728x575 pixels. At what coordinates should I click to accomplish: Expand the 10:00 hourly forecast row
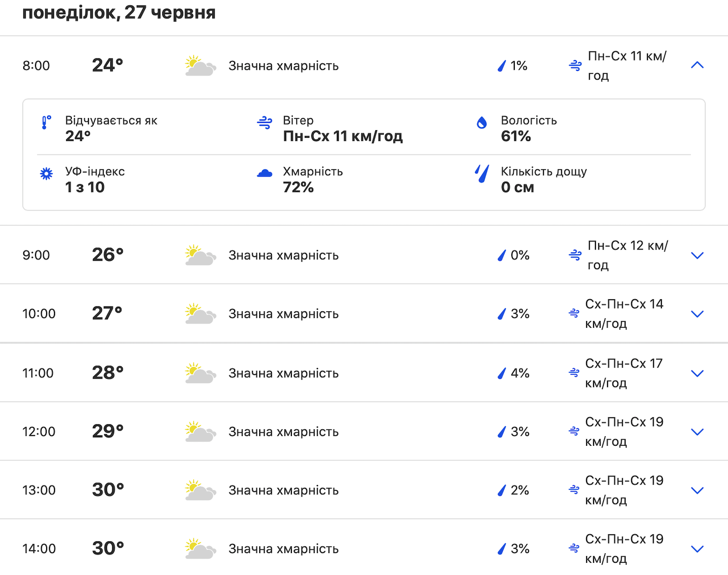click(697, 314)
